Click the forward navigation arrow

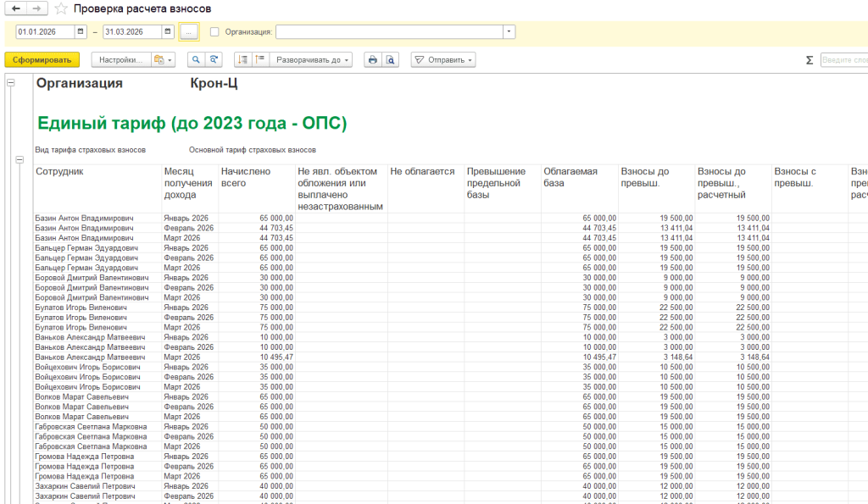[x=37, y=8]
